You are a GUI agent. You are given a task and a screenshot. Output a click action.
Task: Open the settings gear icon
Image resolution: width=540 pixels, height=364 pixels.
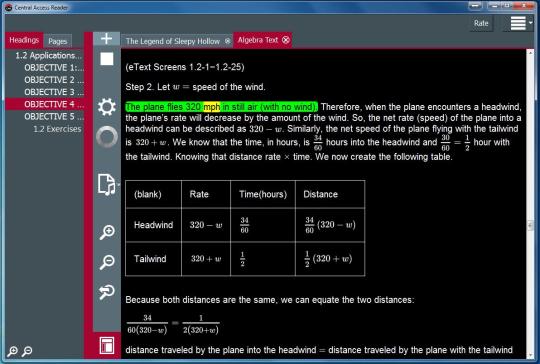click(107, 107)
